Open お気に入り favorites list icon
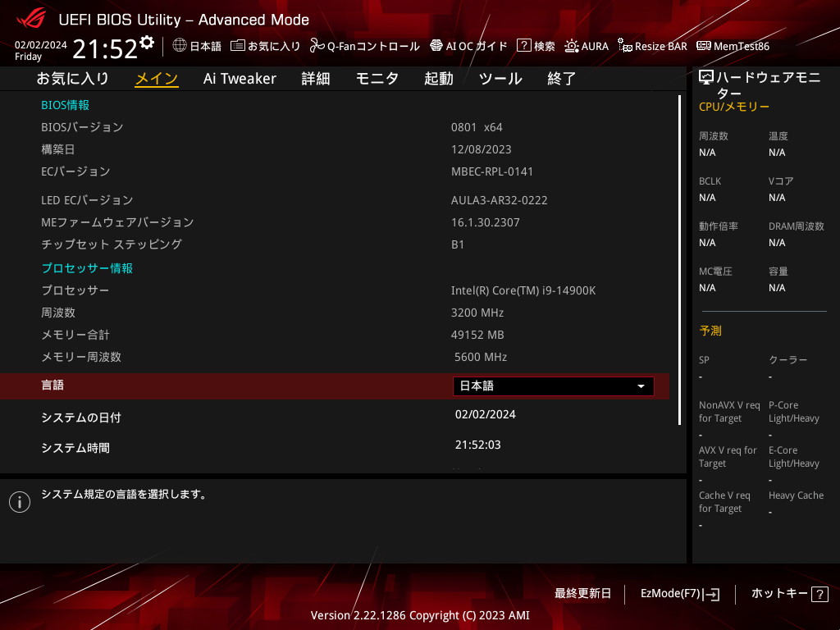840x630 pixels. tap(238, 46)
